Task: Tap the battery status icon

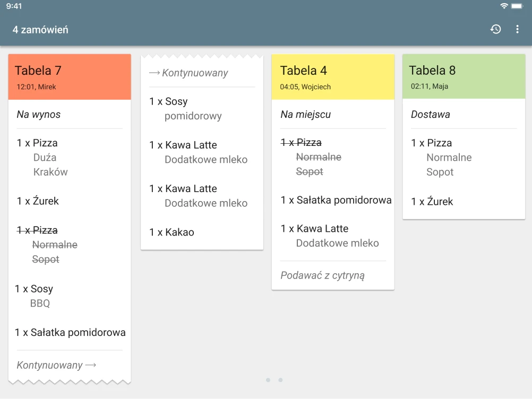Action: point(517,6)
